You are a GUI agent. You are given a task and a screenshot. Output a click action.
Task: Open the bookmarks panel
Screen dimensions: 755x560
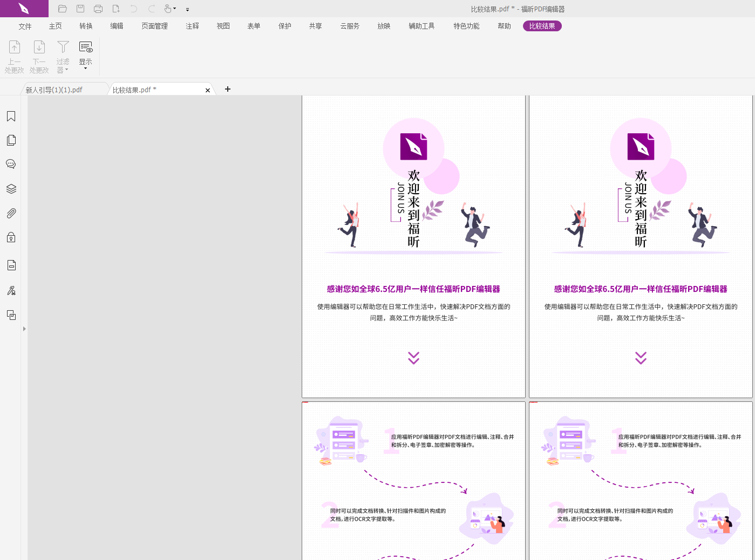[x=11, y=116]
